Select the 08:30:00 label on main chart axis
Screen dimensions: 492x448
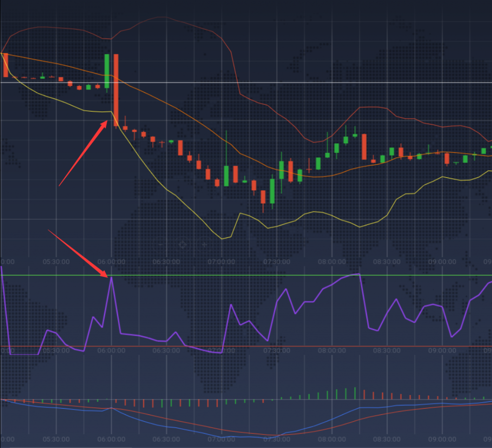pos(387,262)
